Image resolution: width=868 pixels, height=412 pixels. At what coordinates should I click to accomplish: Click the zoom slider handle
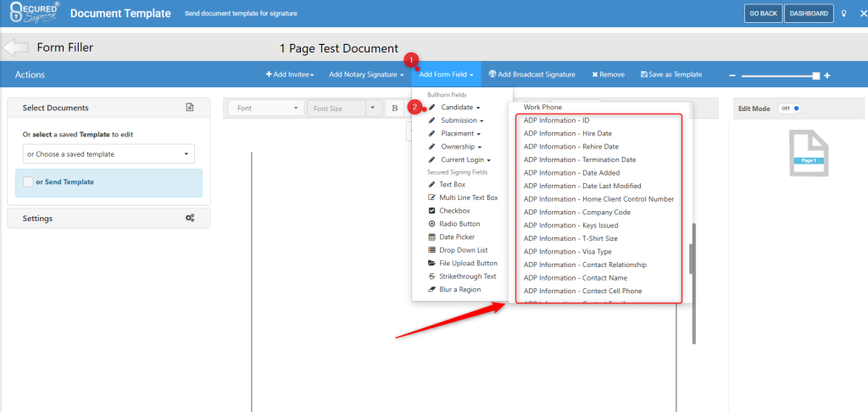815,75
